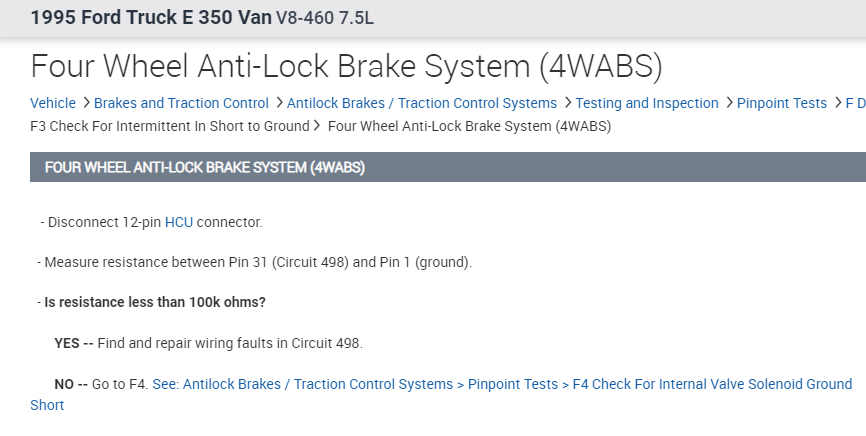The image size is (866, 436).
Task: Open the Vehicle breadcrumb link
Action: pyautogui.click(x=53, y=103)
